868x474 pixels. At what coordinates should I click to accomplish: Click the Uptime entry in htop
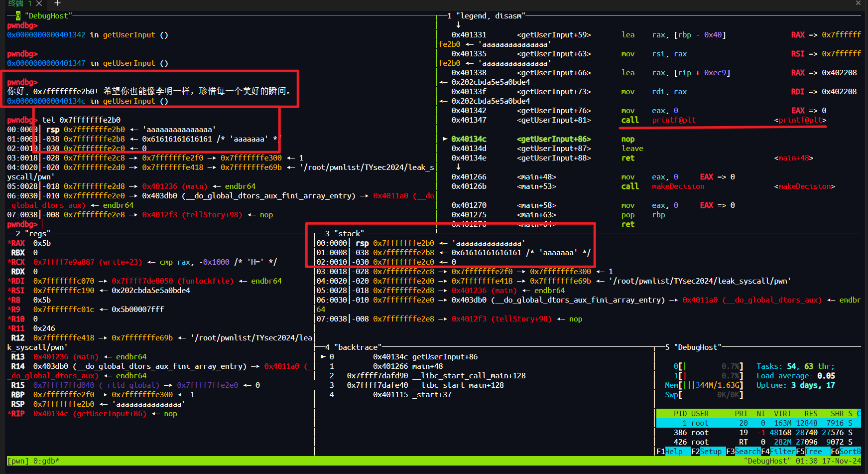pos(796,385)
